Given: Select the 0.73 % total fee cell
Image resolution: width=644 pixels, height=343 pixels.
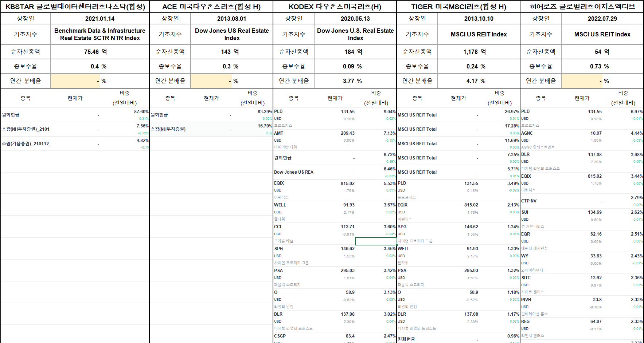Looking at the screenshot, I should pyautogui.click(x=602, y=66).
